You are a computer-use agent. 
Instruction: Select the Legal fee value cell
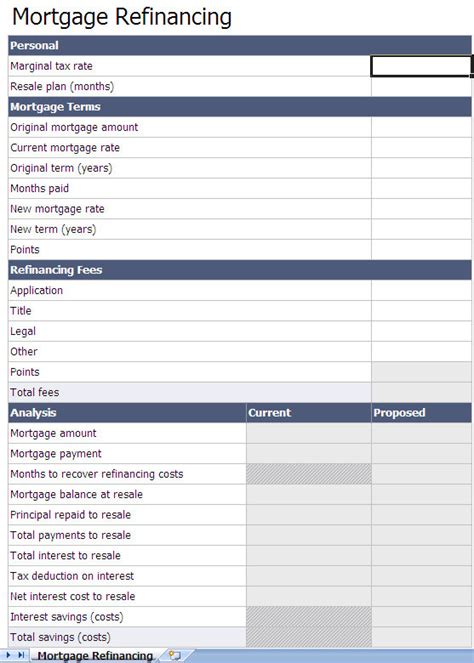[421, 331]
